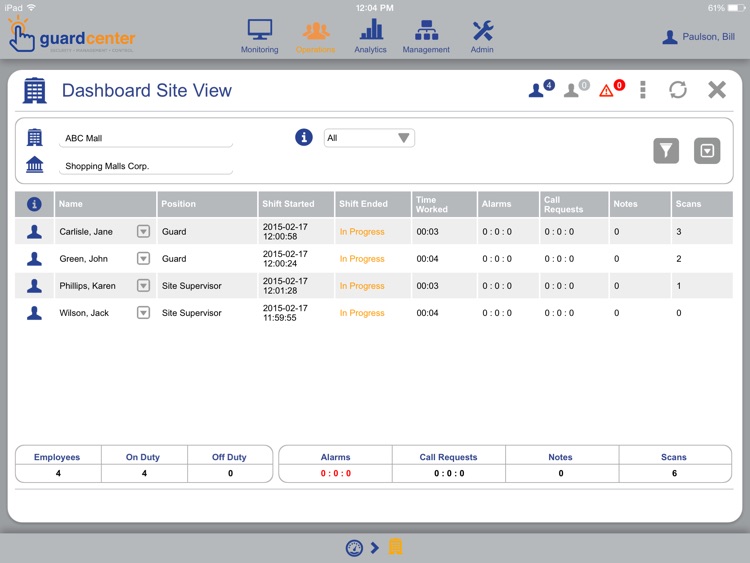750x563 pixels.
Task: Click the off-duty employees badge showing 0
Action: click(x=575, y=90)
